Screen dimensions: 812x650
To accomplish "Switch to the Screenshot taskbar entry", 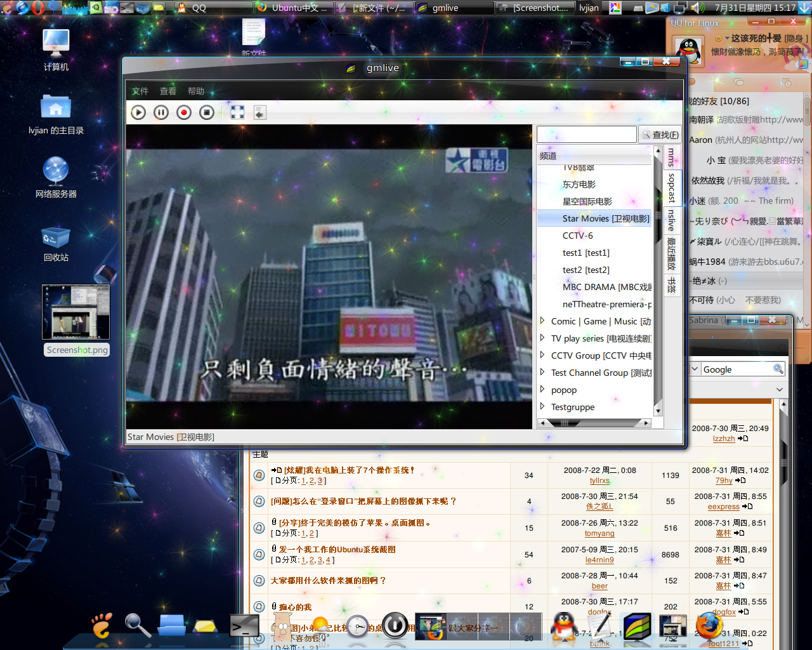I will click(x=534, y=8).
